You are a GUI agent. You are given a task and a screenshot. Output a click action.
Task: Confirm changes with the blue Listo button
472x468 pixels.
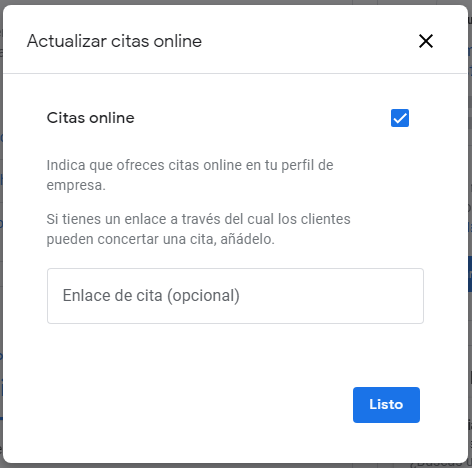pyautogui.click(x=386, y=405)
